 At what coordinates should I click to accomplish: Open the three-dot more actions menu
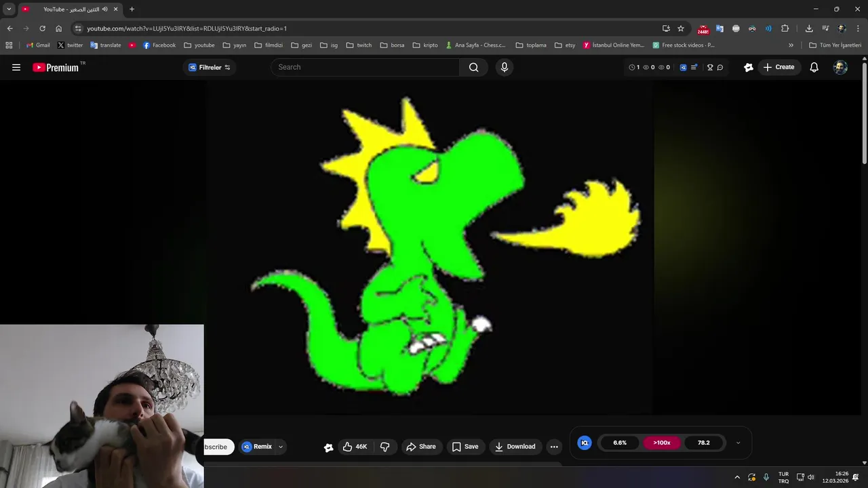point(554,447)
